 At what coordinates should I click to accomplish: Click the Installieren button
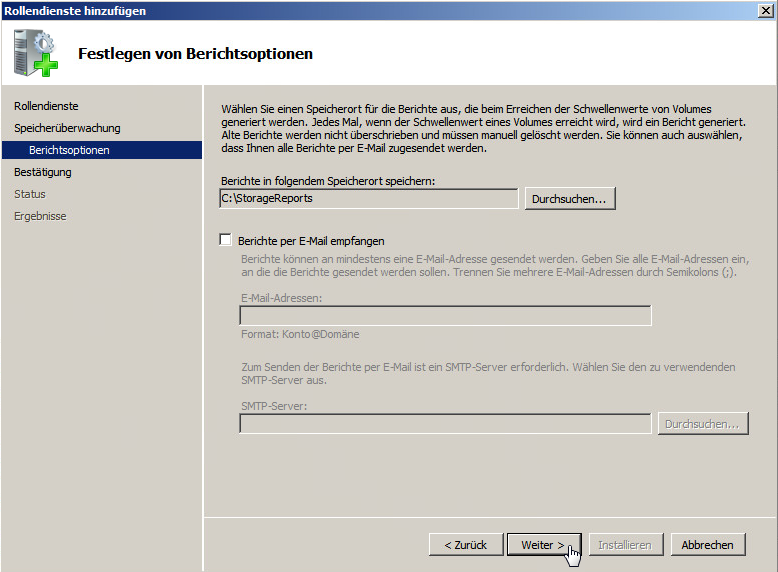pos(624,545)
